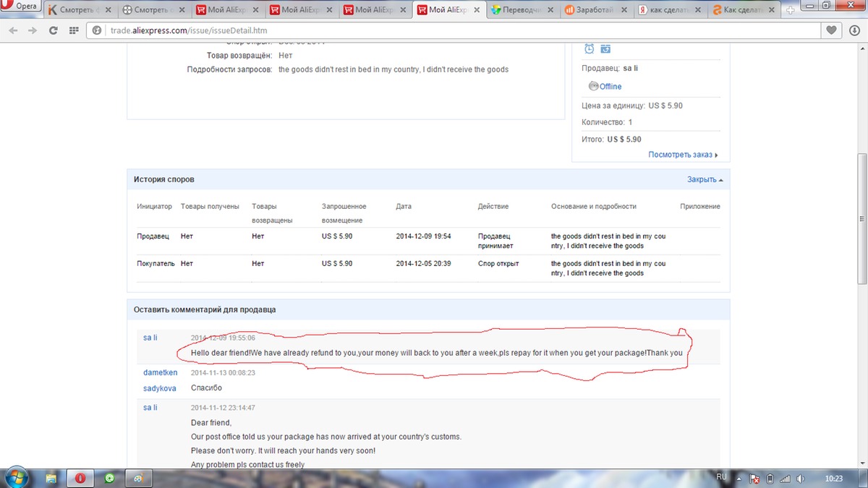Click the Спор открыт action cell

point(498,264)
